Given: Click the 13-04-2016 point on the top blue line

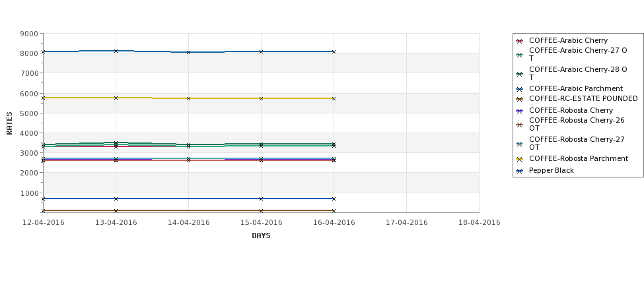Looking at the screenshot, I should tap(116, 51).
